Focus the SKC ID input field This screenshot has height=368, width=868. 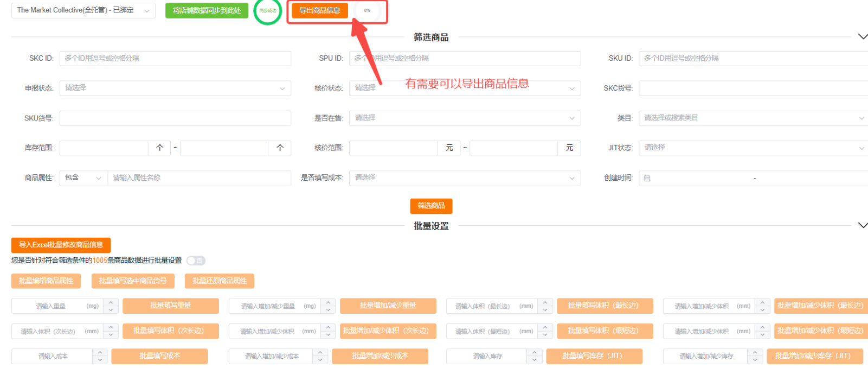(x=175, y=59)
